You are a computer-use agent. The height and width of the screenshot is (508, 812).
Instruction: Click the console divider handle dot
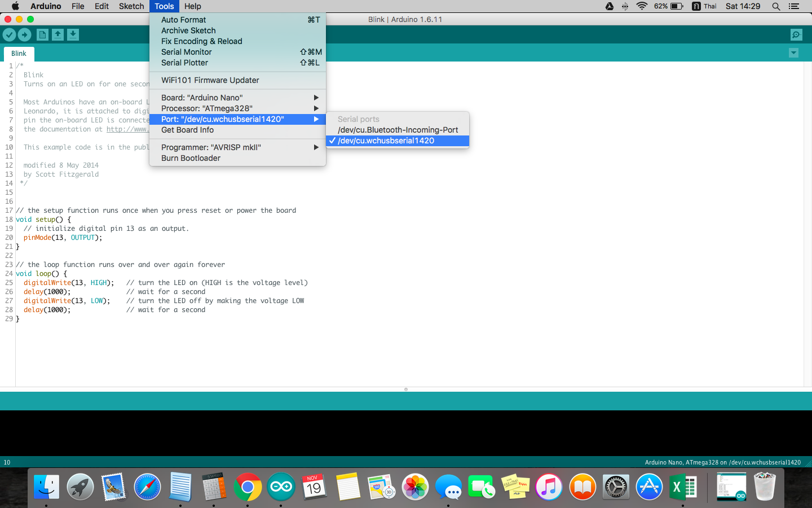pos(406,389)
